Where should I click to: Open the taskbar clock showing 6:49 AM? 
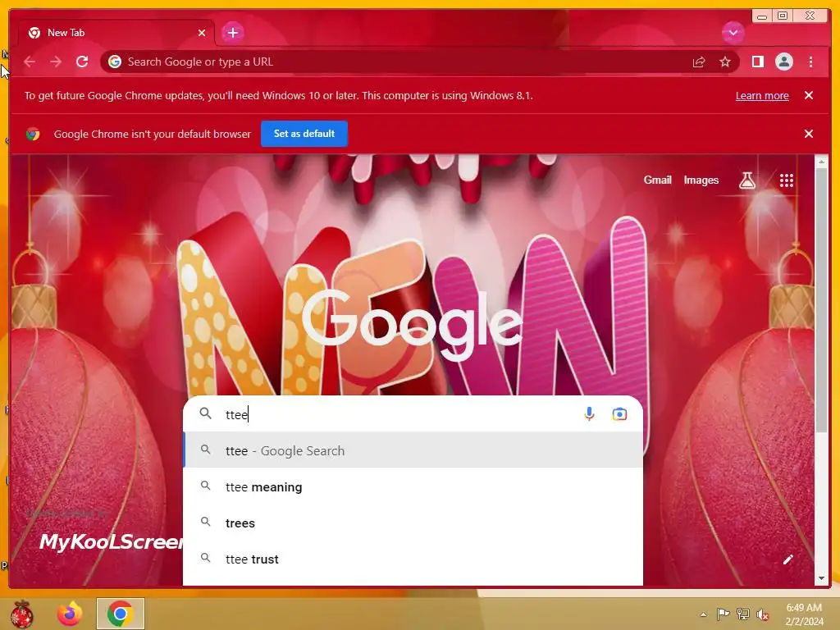804,614
